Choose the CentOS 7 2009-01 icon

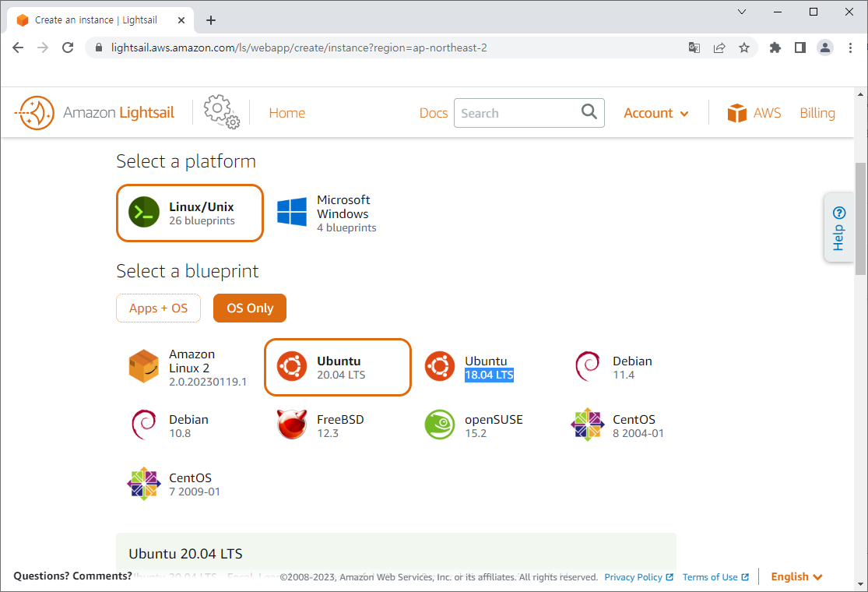(x=144, y=484)
